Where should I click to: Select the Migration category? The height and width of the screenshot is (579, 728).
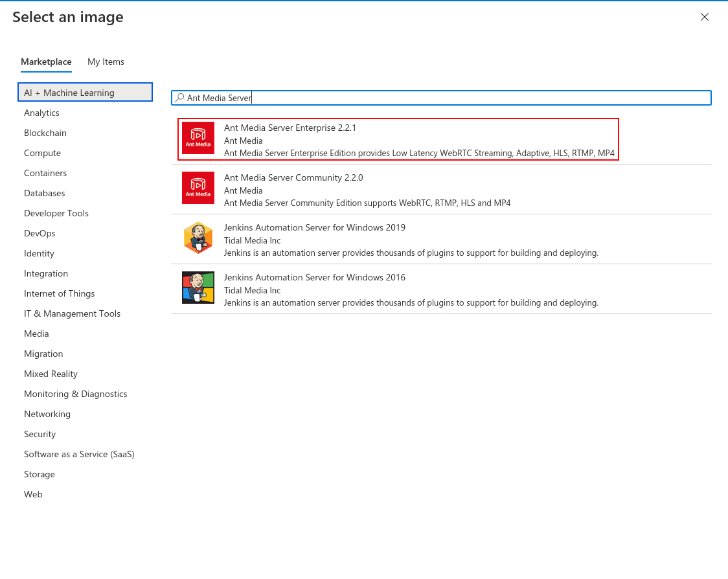tap(43, 354)
